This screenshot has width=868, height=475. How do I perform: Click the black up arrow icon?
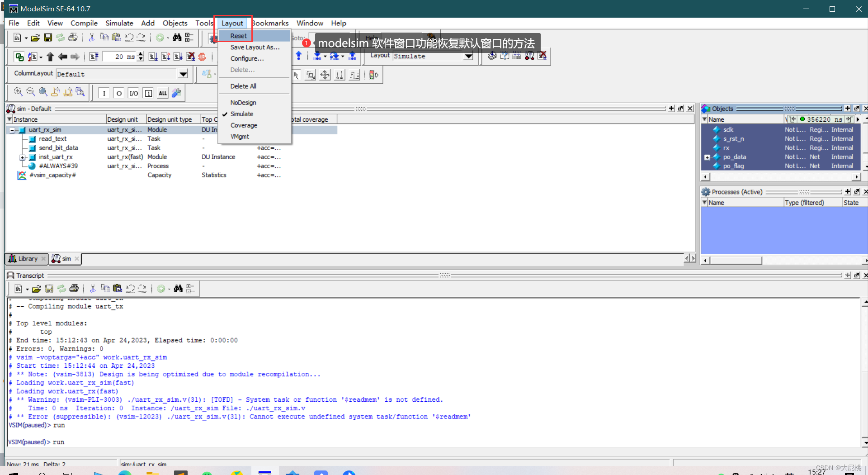click(50, 57)
